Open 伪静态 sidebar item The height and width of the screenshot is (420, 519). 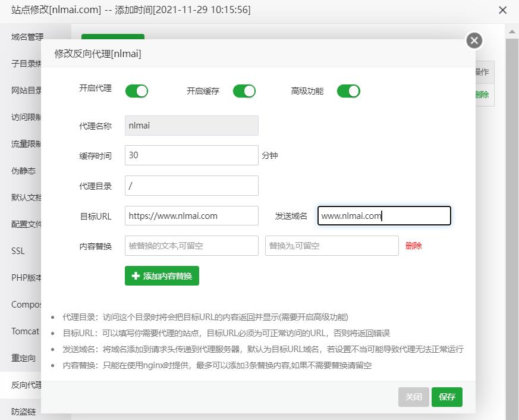[23, 171]
